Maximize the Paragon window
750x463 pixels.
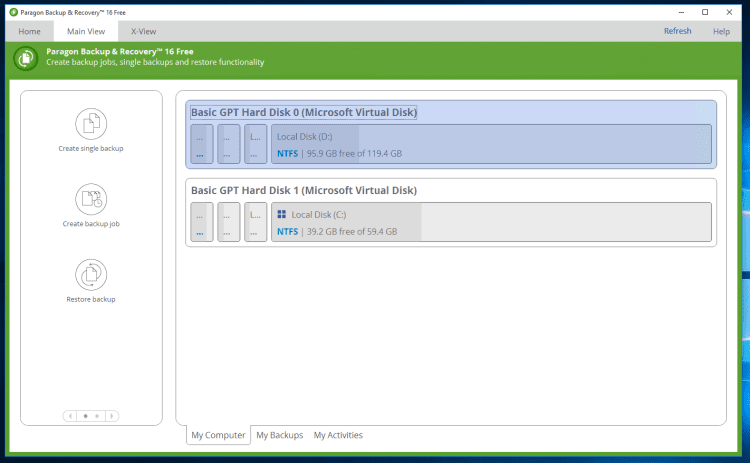click(705, 12)
